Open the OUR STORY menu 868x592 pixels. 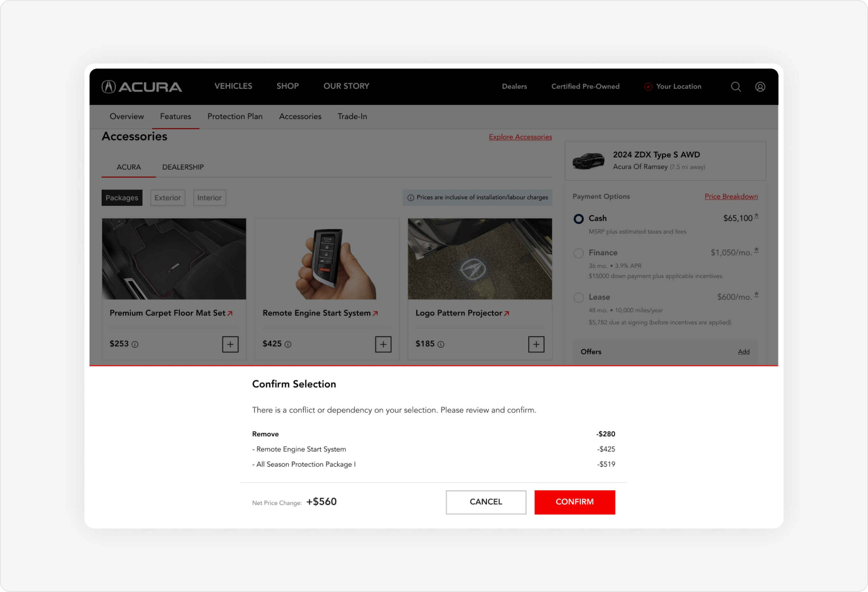346,86
